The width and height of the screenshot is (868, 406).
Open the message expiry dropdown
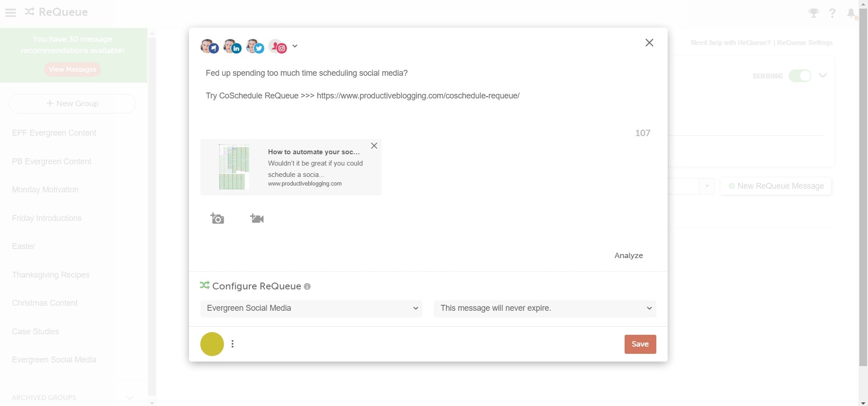(545, 308)
